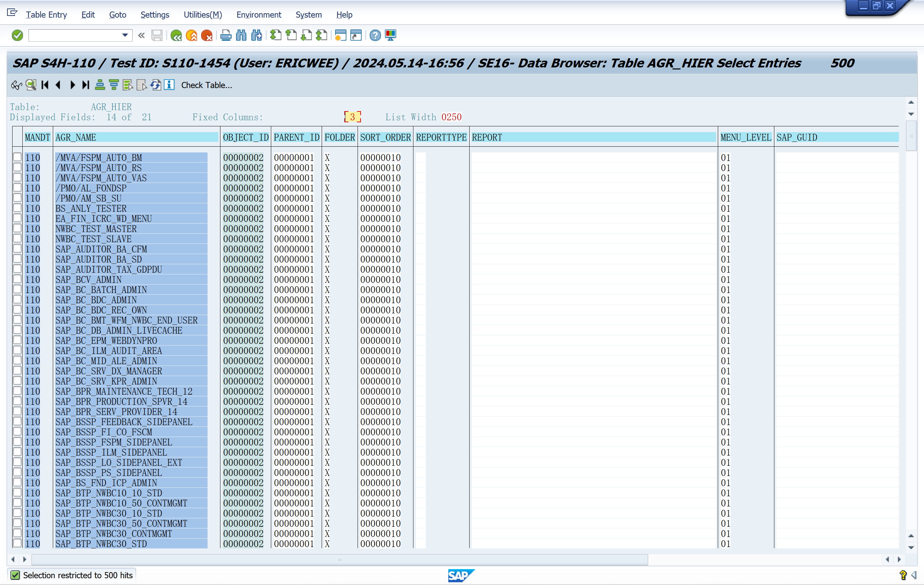Open the Goto menu
The height and width of the screenshot is (585, 924).
(x=117, y=15)
